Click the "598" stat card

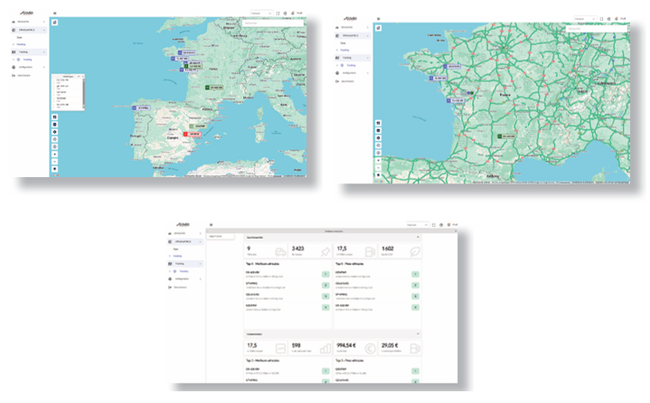[310, 347]
